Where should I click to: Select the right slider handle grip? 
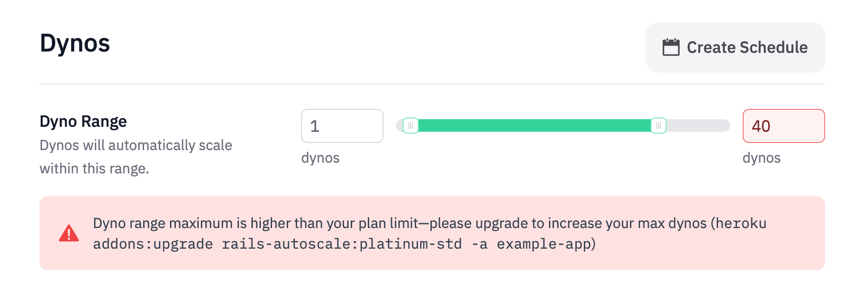(x=659, y=126)
